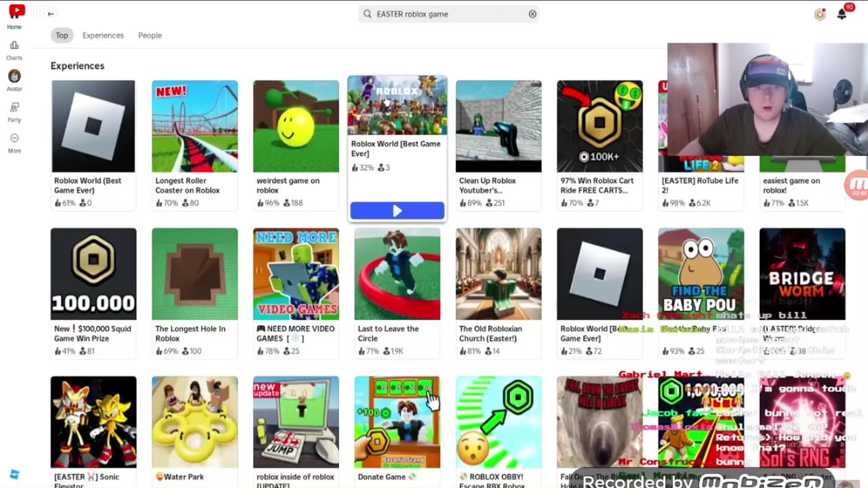
Task: Click 'easiest game on roblox!' title
Action: [x=791, y=186]
